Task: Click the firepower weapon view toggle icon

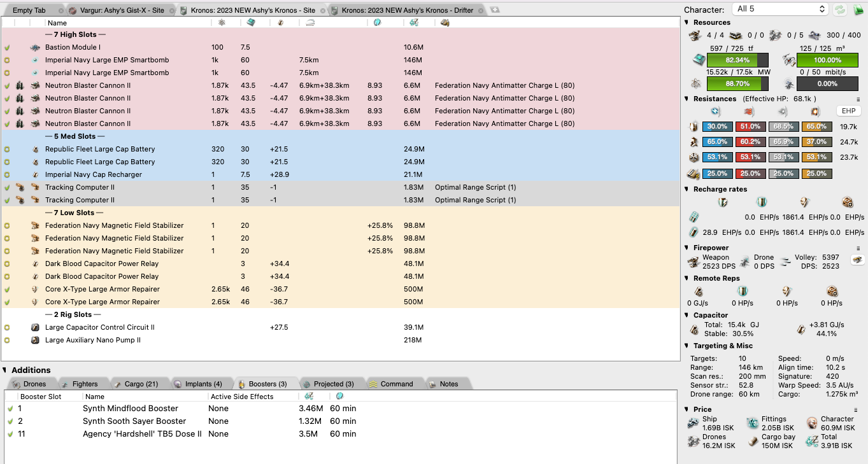Action: point(857,260)
